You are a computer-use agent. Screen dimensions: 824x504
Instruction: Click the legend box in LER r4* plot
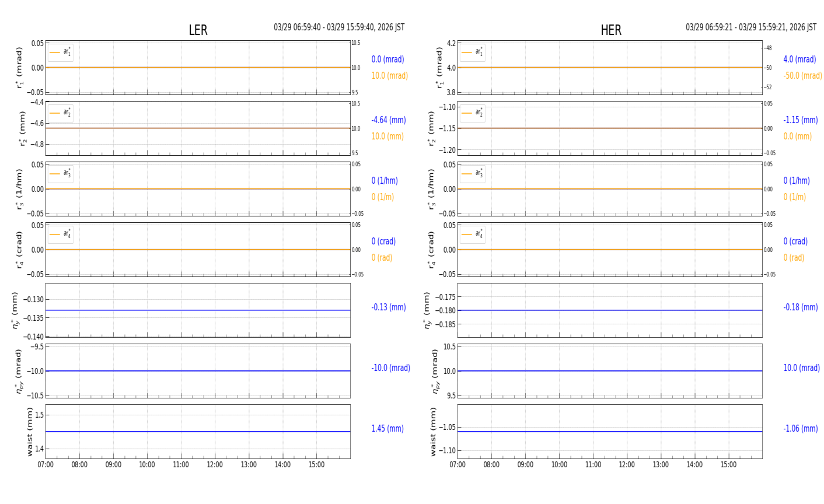click(61, 235)
